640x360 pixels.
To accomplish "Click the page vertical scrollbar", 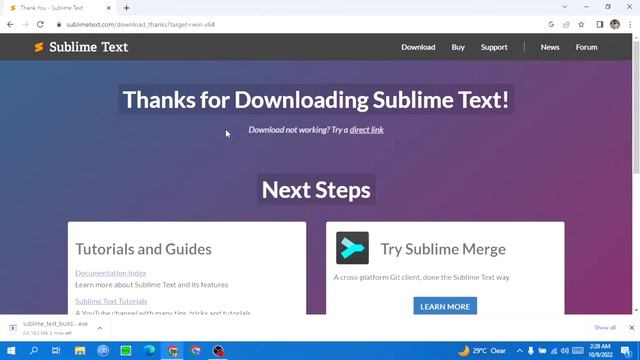I will coord(636,107).
